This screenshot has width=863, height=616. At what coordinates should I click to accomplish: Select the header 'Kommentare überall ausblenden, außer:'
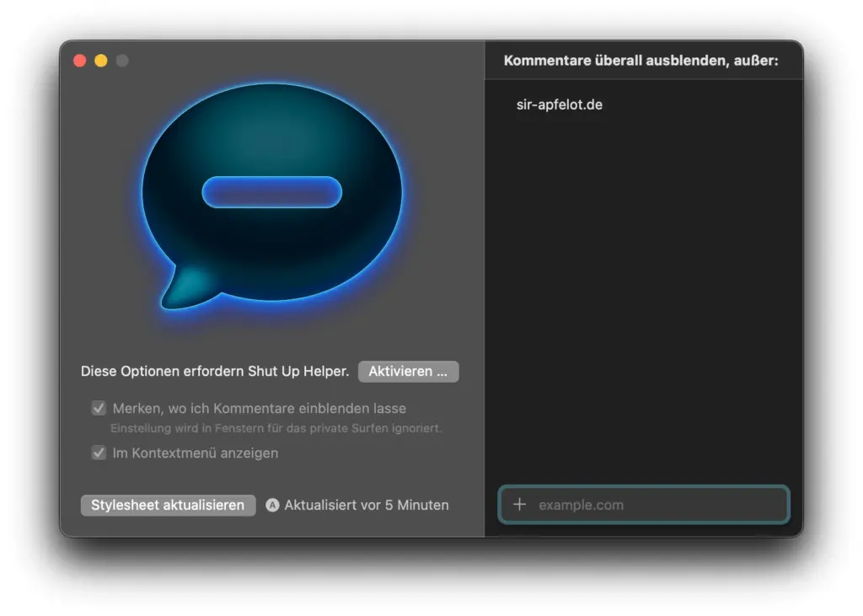tap(643, 60)
